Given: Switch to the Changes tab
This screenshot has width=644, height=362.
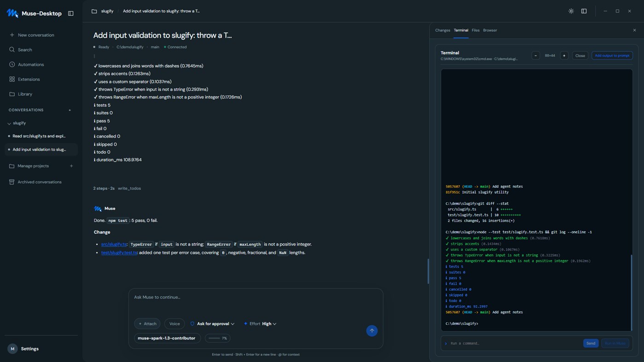Looking at the screenshot, I should point(442,30).
